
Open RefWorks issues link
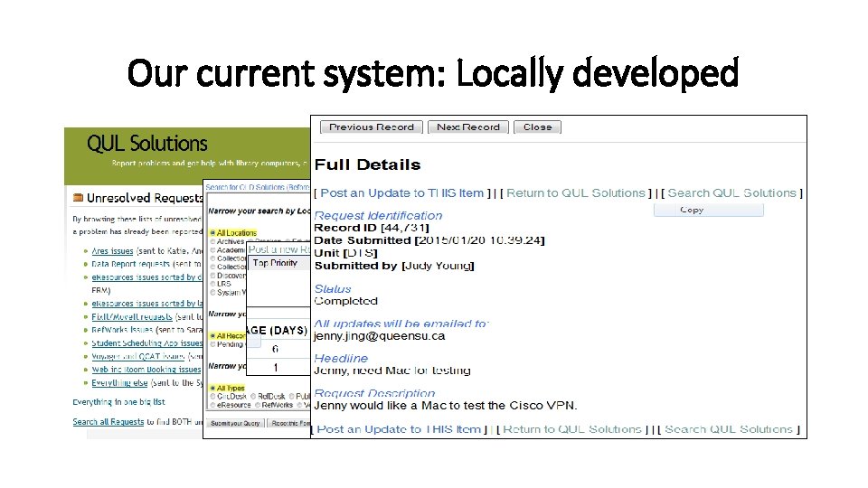(x=122, y=330)
